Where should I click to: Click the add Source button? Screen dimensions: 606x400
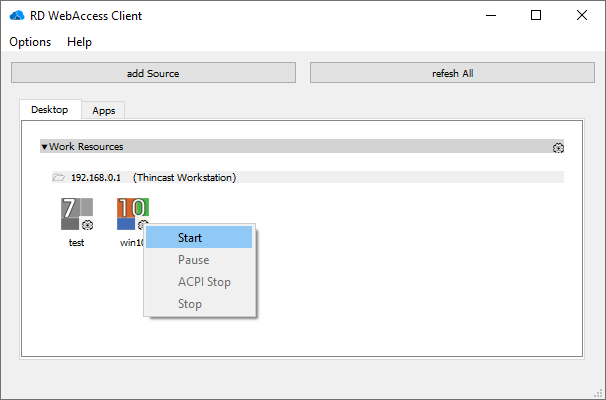click(x=153, y=73)
